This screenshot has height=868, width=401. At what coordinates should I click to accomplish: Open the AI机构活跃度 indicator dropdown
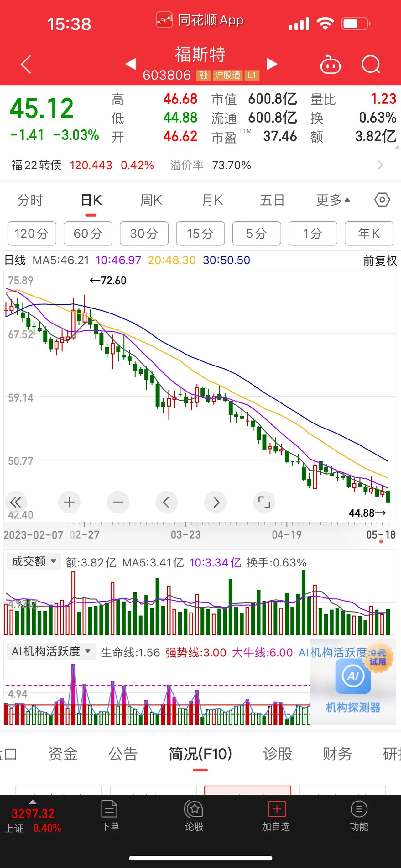click(x=51, y=651)
